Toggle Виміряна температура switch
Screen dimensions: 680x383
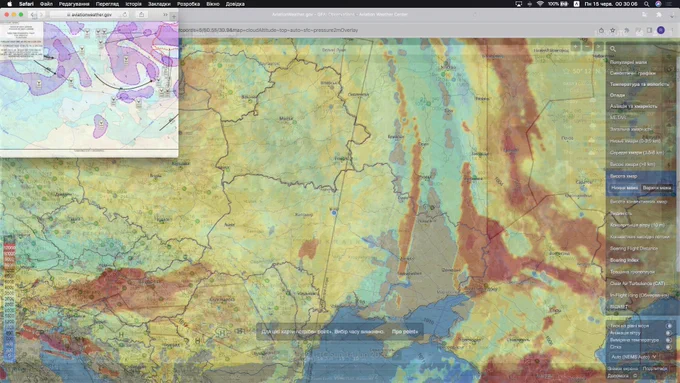pos(669,340)
